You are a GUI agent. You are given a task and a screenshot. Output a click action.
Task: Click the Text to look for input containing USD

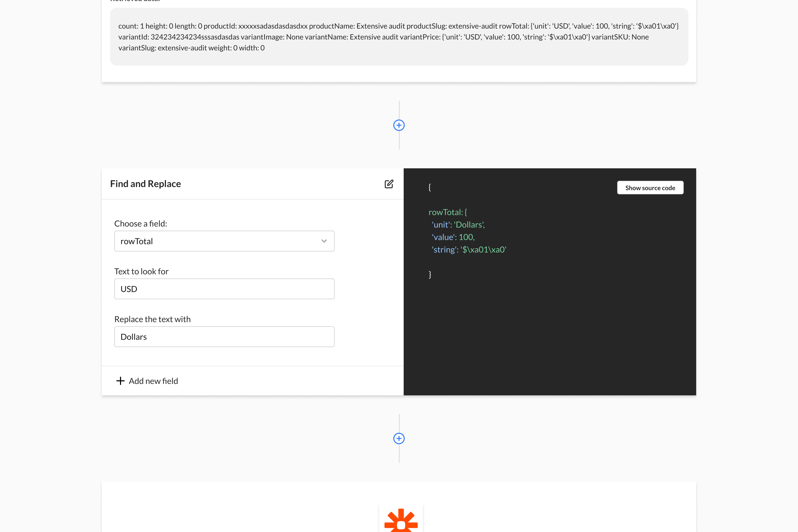coord(224,289)
